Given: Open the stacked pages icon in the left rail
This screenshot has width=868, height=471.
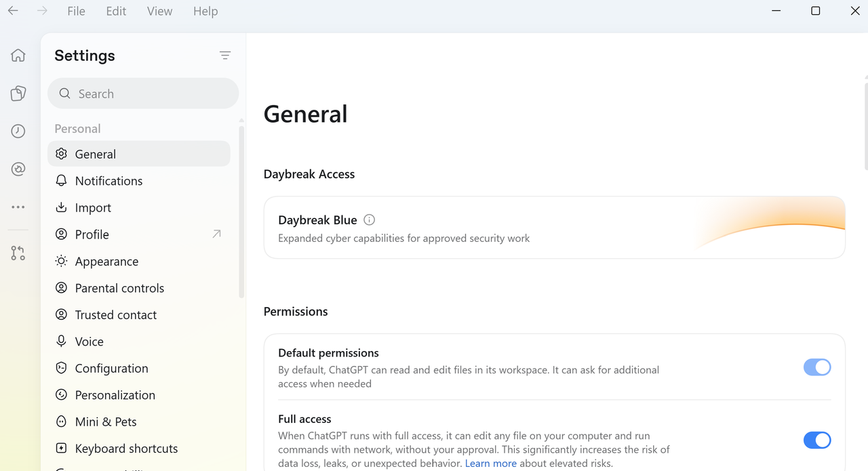Looking at the screenshot, I should [x=18, y=94].
